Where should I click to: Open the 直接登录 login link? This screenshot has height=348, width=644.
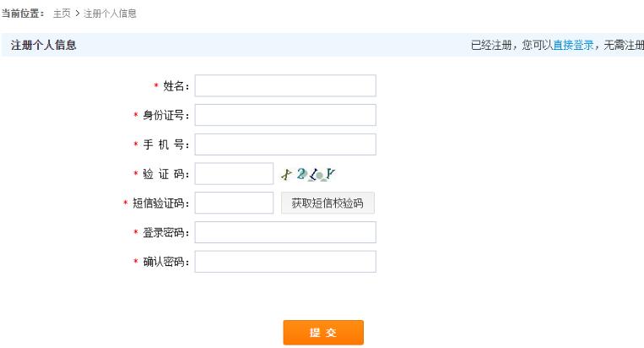pos(573,45)
